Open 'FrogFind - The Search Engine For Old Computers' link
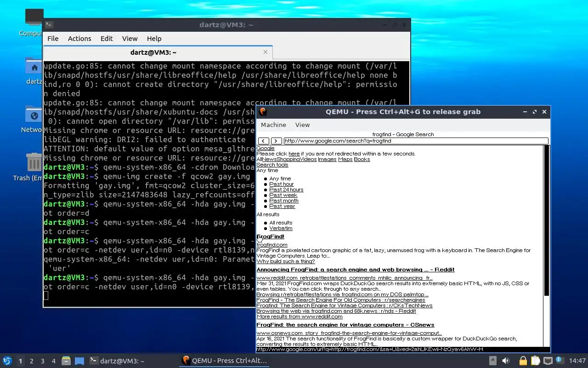Screen dimensions: 588x368 pos(342,300)
